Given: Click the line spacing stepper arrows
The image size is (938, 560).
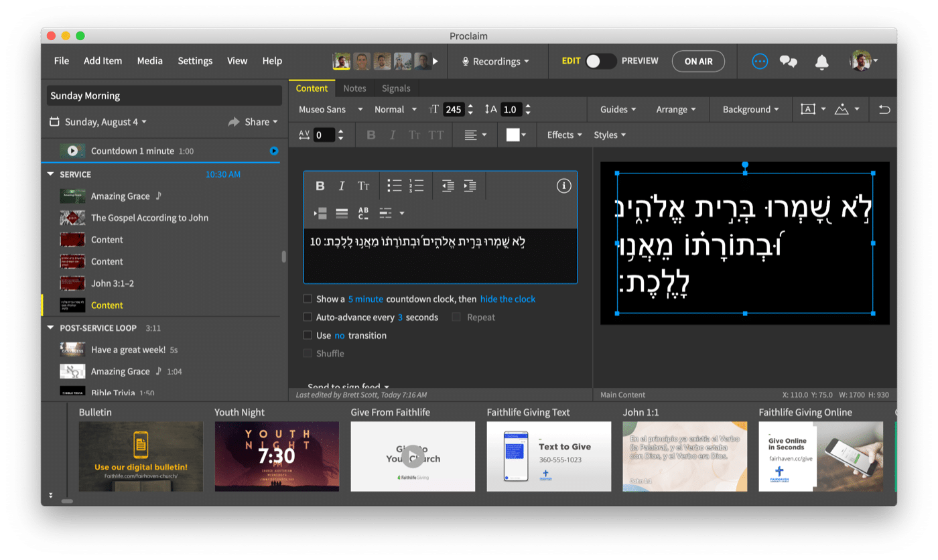Looking at the screenshot, I should pyautogui.click(x=528, y=109).
